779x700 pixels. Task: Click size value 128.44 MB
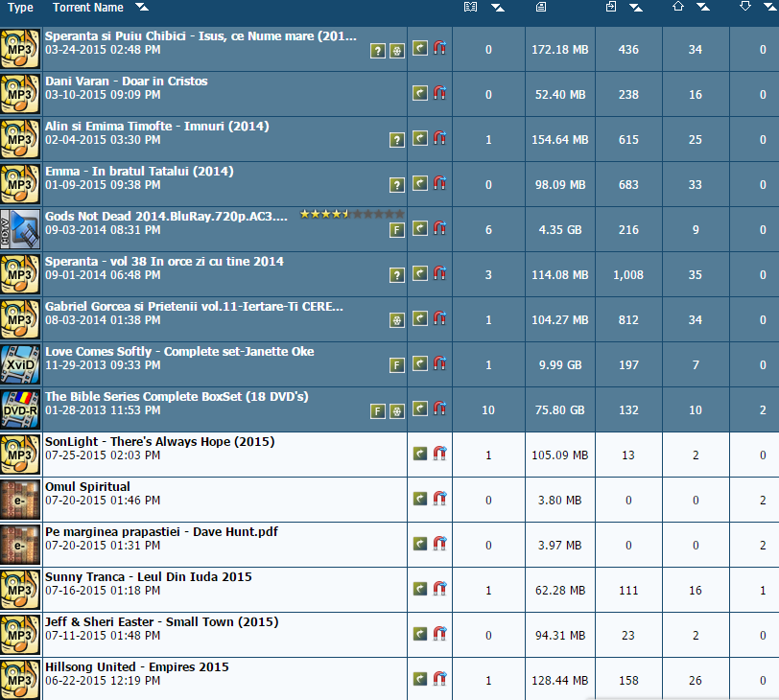(560, 681)
